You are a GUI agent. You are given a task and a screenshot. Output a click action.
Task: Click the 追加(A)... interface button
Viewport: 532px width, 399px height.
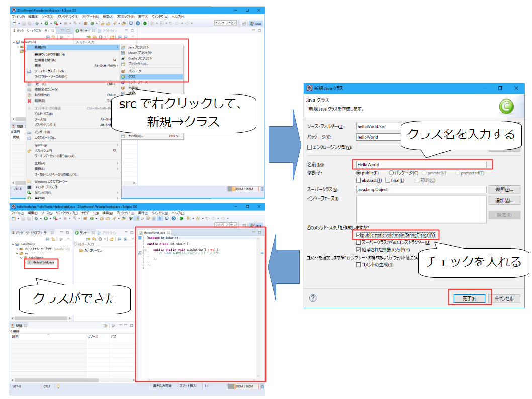(x=504, y=201)
